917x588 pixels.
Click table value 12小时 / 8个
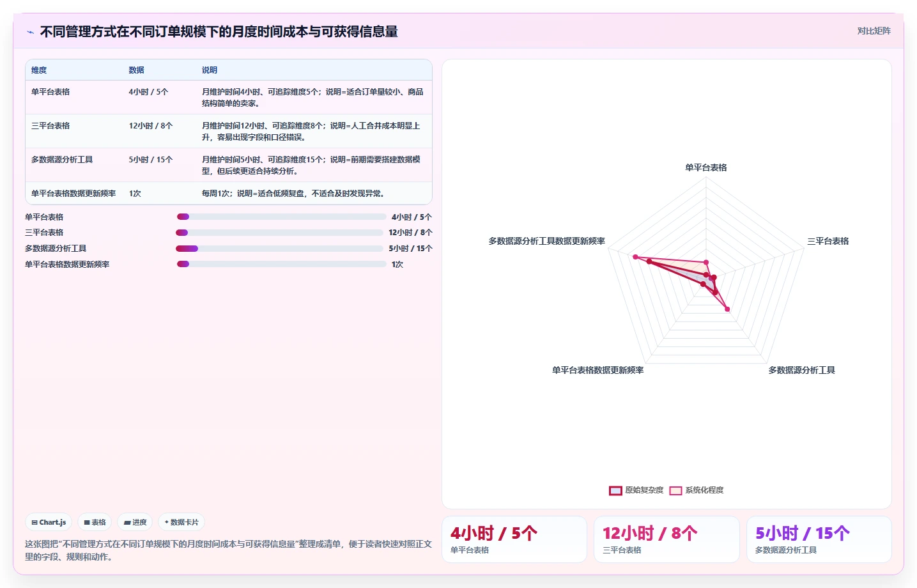[x=151, y=126]
